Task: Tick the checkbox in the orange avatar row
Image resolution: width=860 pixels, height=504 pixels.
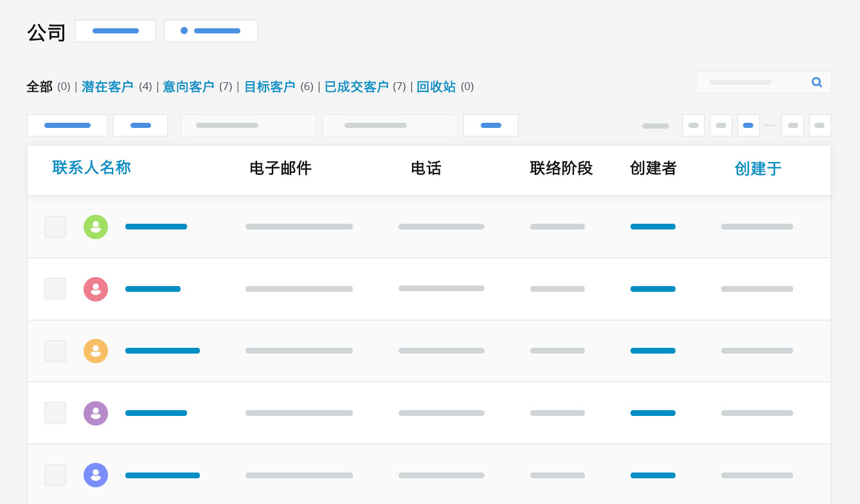Action: pos(55,351)
